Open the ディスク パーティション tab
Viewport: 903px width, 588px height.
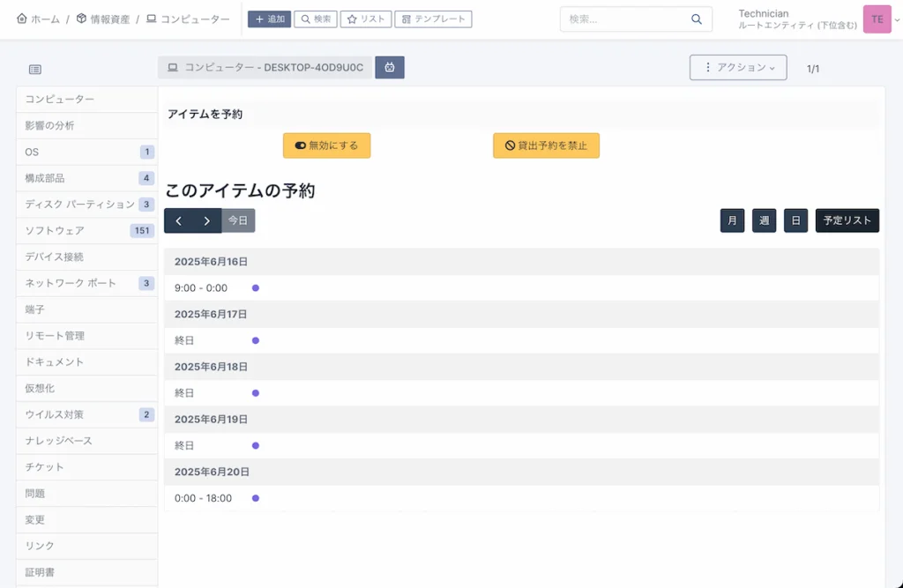coord(87,205)
